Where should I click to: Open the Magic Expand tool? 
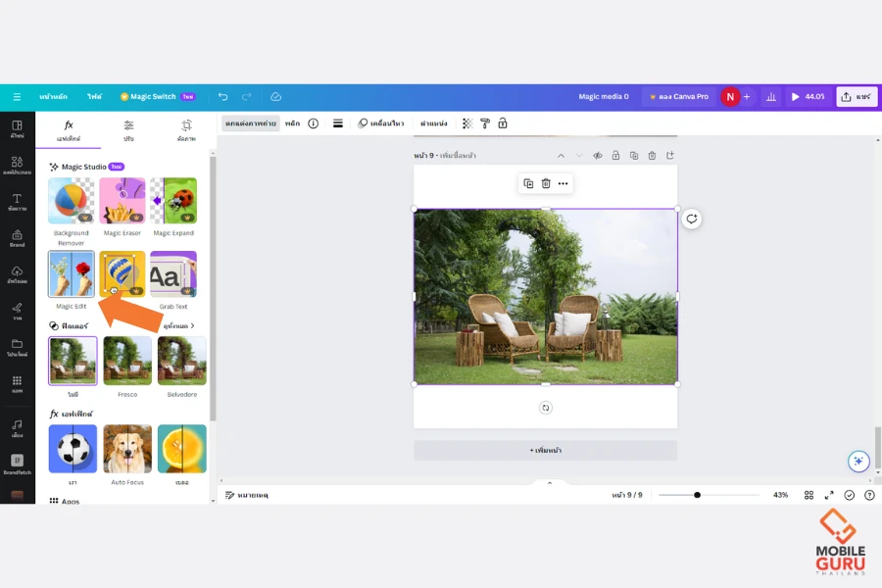[x=173, y=201]
